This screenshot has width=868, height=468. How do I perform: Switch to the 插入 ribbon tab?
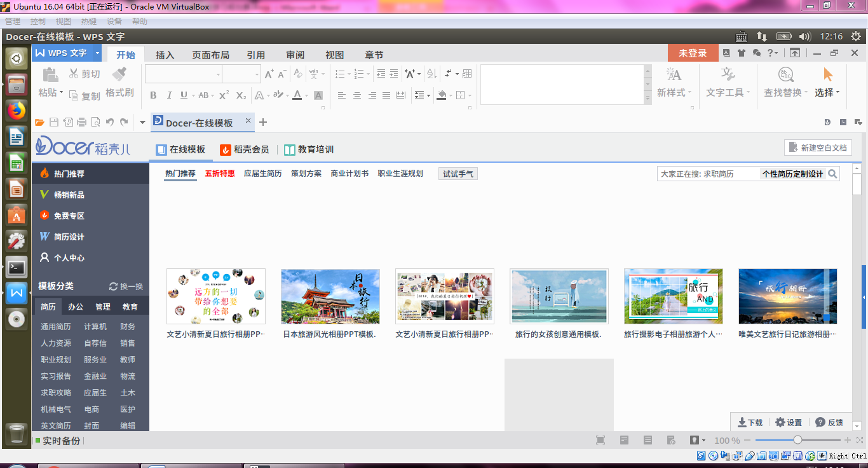pyautogui.click(x=165, y=55)
